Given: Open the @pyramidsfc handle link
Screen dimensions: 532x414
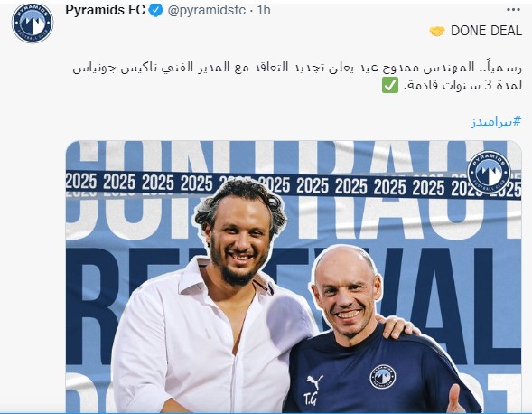Looking at the screenshot, I should click(x=207, y=11).
